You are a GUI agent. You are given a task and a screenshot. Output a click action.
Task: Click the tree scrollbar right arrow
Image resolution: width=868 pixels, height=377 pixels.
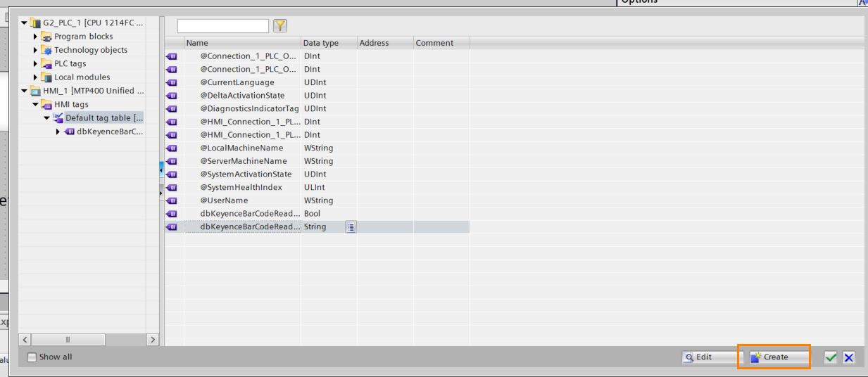click(153, 340)
